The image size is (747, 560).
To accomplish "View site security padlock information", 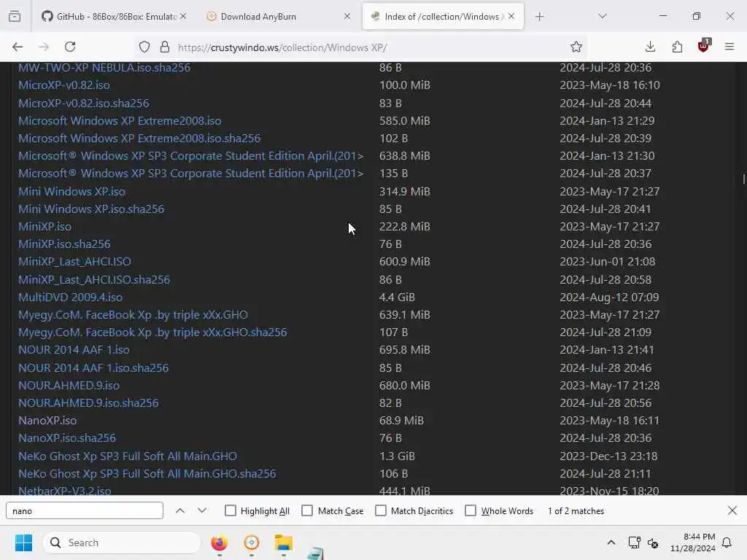I will tap(165, 47).
